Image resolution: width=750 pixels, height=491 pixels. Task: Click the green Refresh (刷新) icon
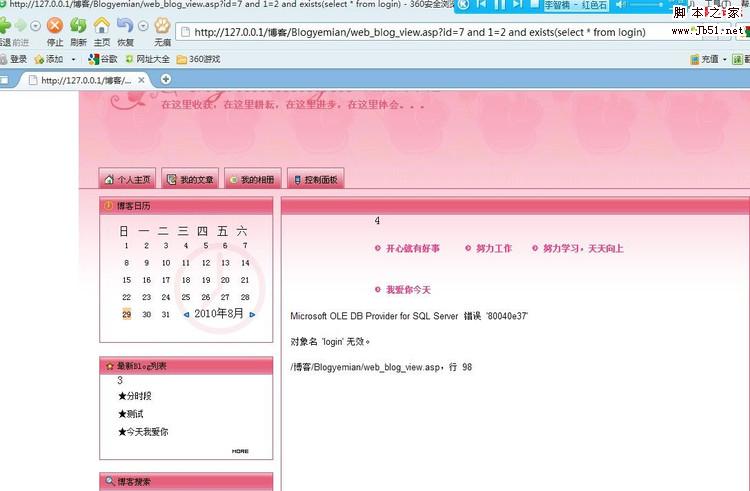pyautogui.click(x=78, y=25)
